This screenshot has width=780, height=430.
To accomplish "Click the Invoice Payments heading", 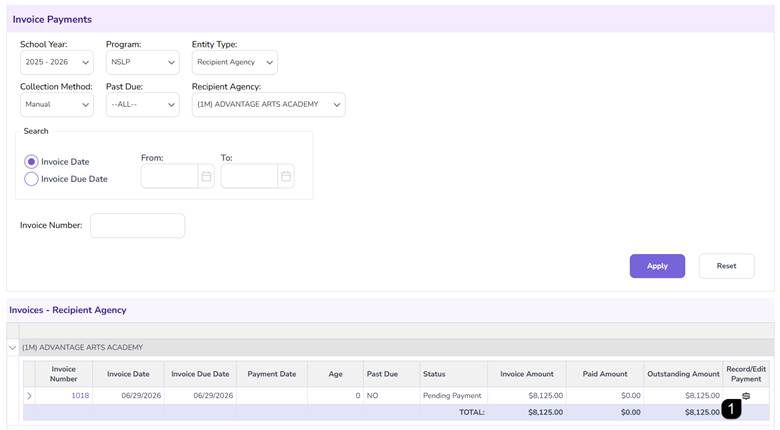I will pyautogui.click(x=52, y=19).
